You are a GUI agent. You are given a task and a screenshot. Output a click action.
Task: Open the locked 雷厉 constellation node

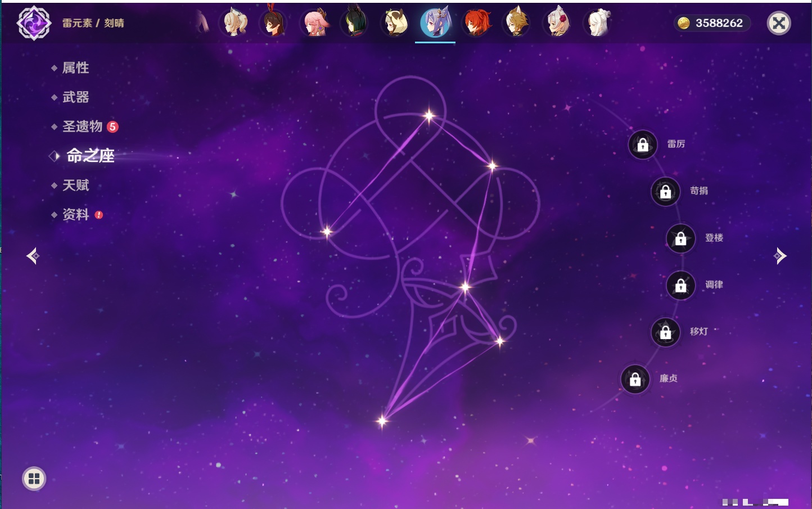(x=643, y=145)
